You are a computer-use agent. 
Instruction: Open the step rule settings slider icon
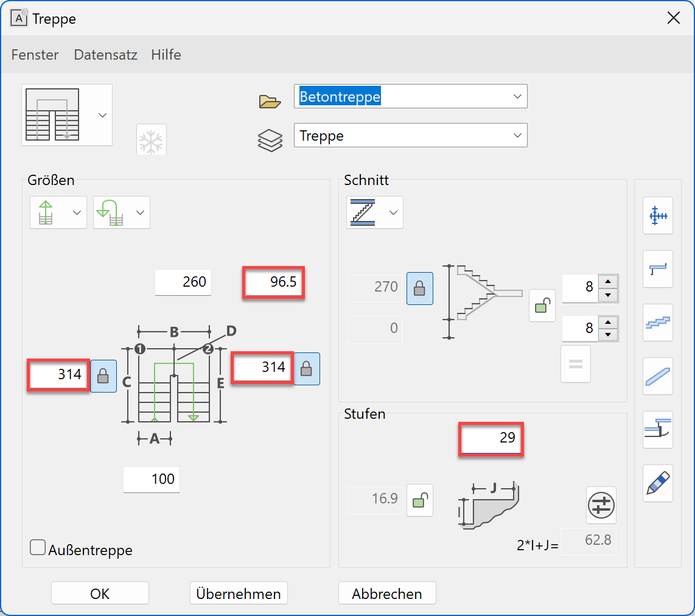click(601, 505)
